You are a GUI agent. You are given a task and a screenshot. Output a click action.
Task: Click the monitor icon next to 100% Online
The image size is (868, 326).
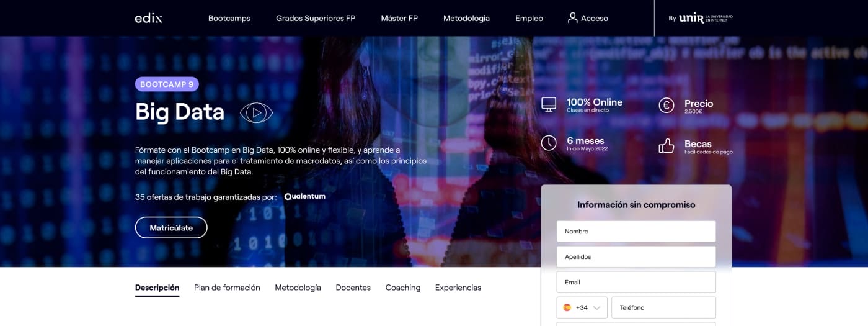click(x=549, y=104)
